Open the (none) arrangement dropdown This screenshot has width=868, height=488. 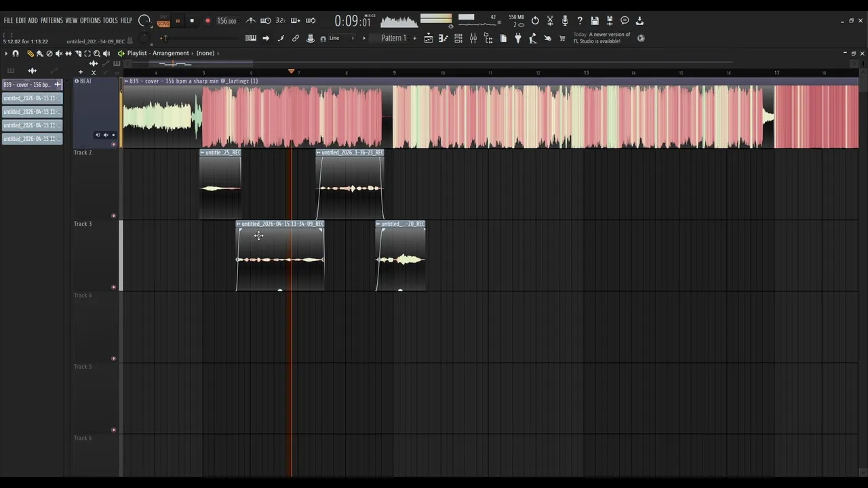point(205,53)
